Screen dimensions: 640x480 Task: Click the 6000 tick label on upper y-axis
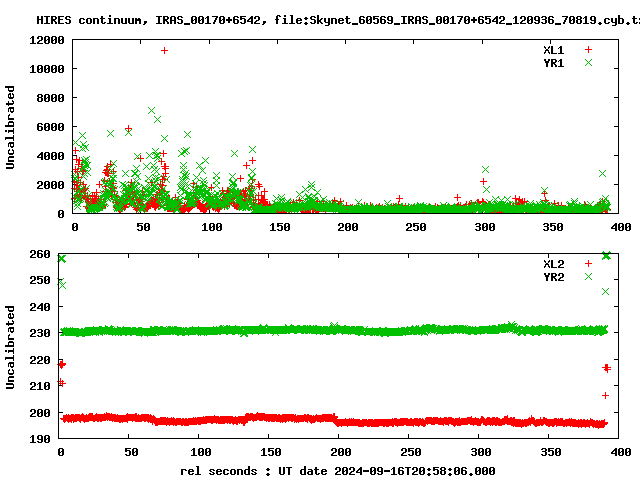(x=50, y=127)
